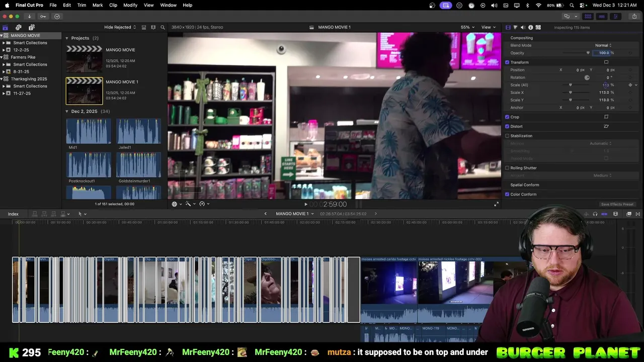Open the Video inspector tab icon
This screenshot has height=362, width=644.
[508, 27]
